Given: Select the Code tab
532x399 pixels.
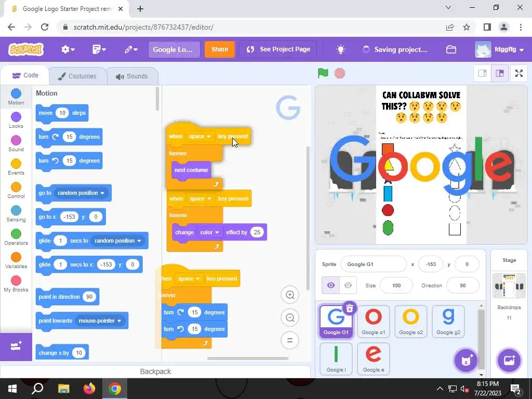Looking at the screenshot, I should tap(25, 75).
